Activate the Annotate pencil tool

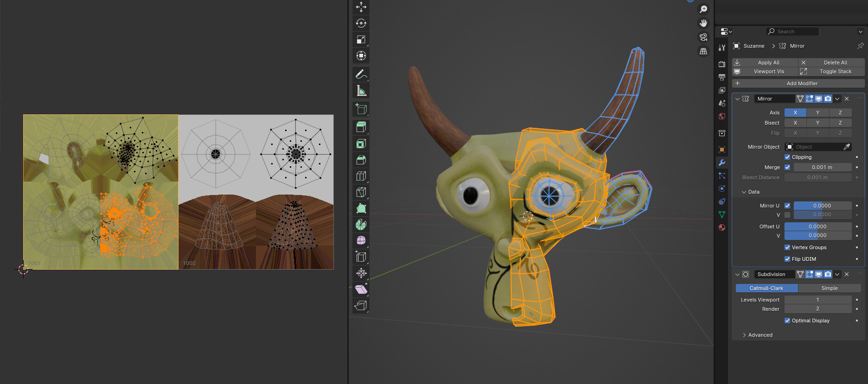[x=361, y=74]
